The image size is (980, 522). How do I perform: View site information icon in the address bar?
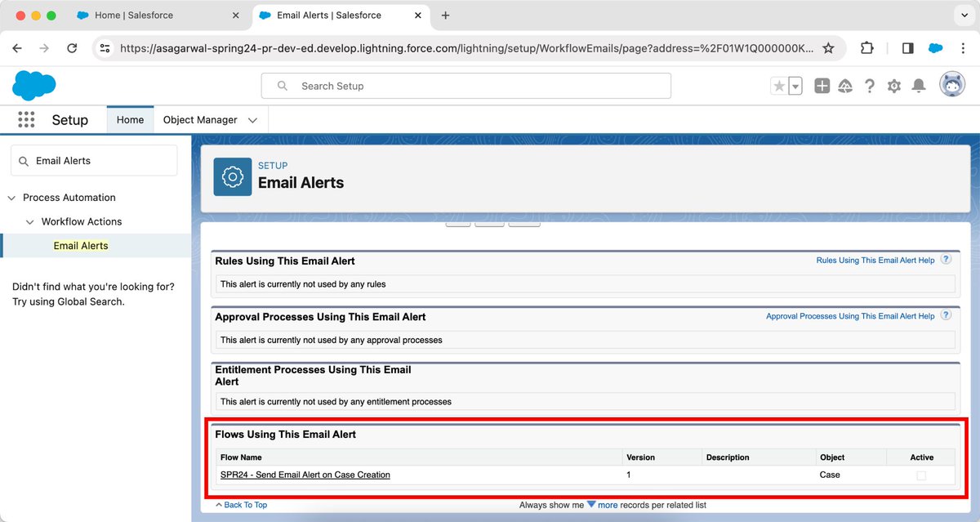(105, 48)
